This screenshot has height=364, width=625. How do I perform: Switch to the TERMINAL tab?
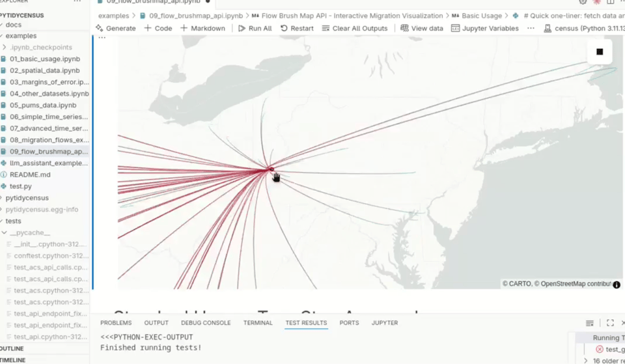[x=258, y=323]
